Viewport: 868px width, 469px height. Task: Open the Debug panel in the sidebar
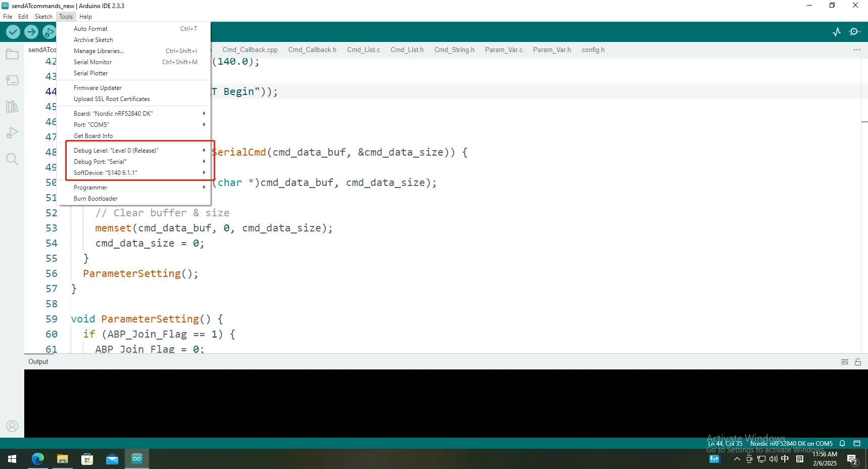[x=12, y=133]
